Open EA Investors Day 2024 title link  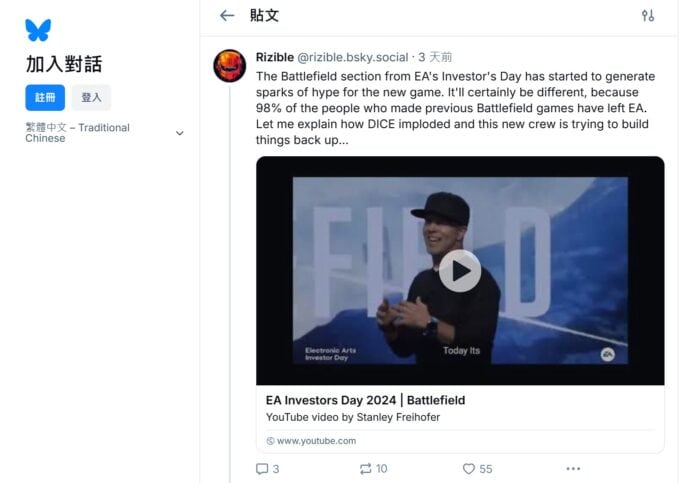coord(365,400)
